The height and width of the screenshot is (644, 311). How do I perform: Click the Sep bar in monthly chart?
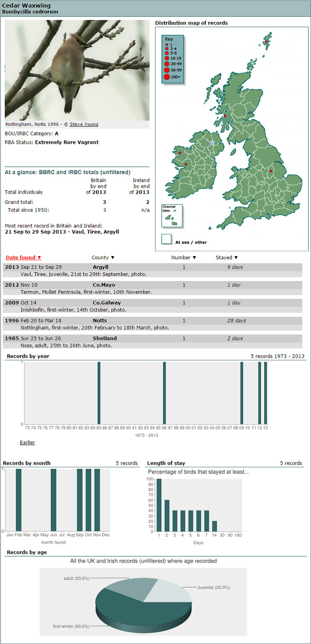[x=80, y=500]
